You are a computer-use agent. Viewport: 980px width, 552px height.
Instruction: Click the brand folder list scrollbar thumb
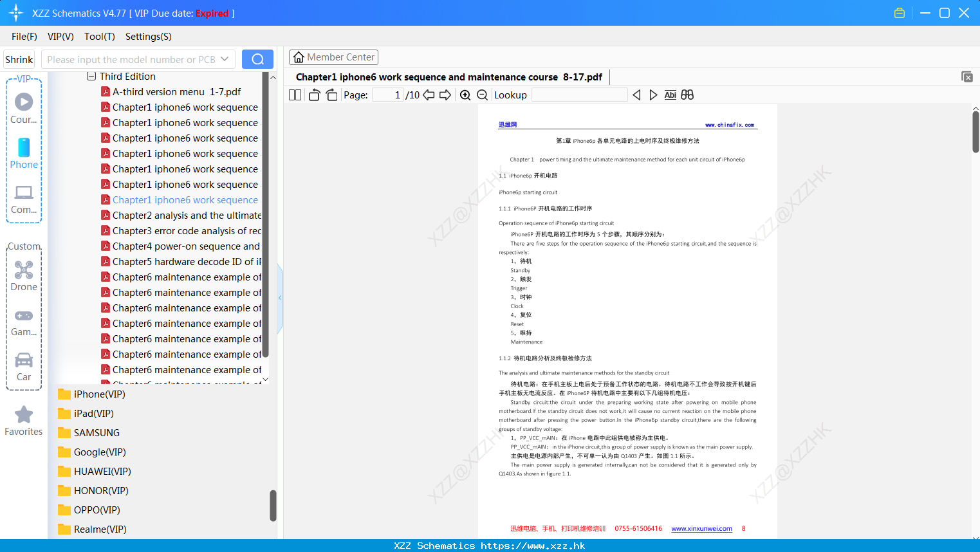(273, 506)
